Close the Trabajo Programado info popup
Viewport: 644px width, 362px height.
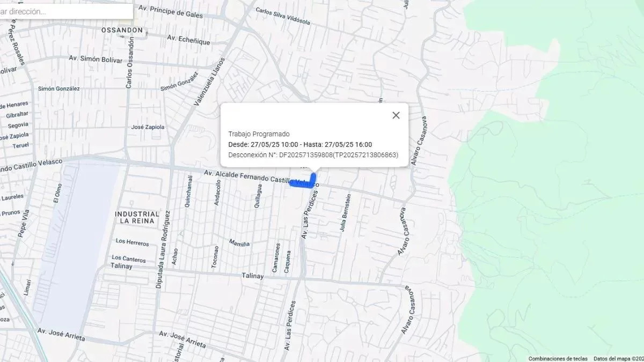396,115
